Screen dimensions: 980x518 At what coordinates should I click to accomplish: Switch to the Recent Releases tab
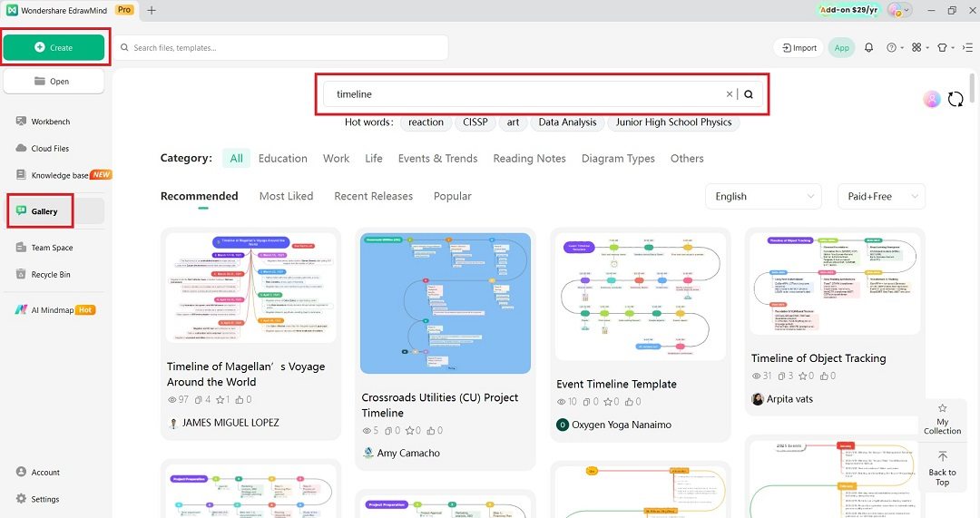[373, 196]
